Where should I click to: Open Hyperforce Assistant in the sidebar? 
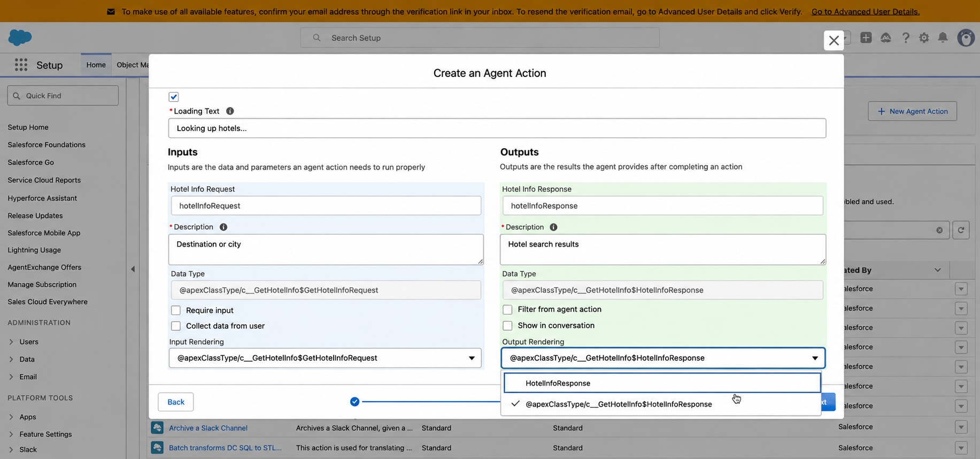coord(42,198)
